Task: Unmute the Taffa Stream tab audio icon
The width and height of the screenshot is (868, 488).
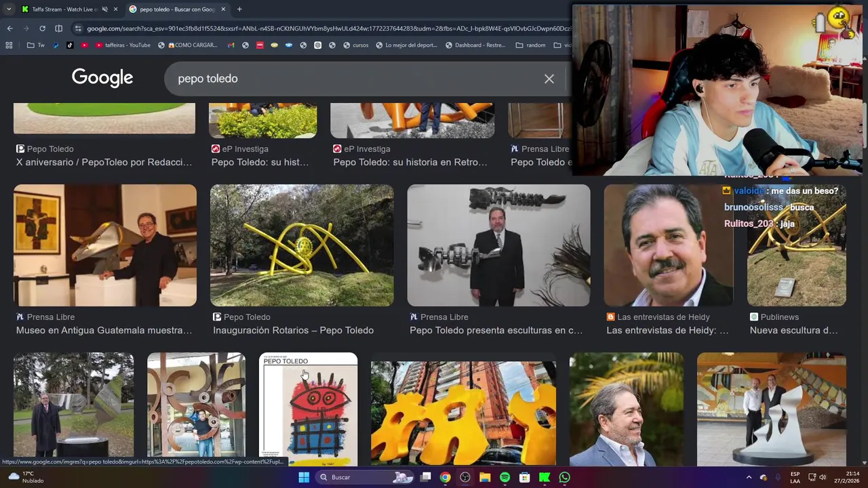Action: [x=104, y=9]
